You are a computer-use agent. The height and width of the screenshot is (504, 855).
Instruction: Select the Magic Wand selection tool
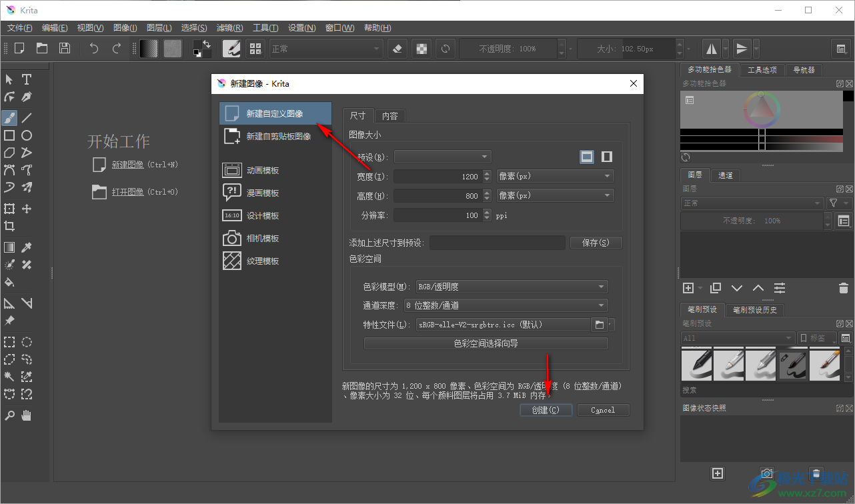click(9, 377)
